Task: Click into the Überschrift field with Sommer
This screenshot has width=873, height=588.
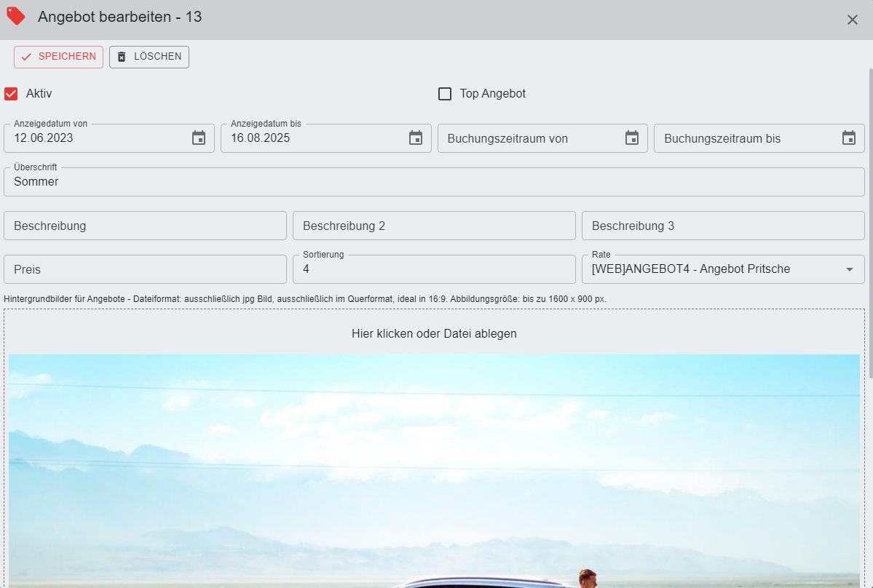Action: (434, 182)
